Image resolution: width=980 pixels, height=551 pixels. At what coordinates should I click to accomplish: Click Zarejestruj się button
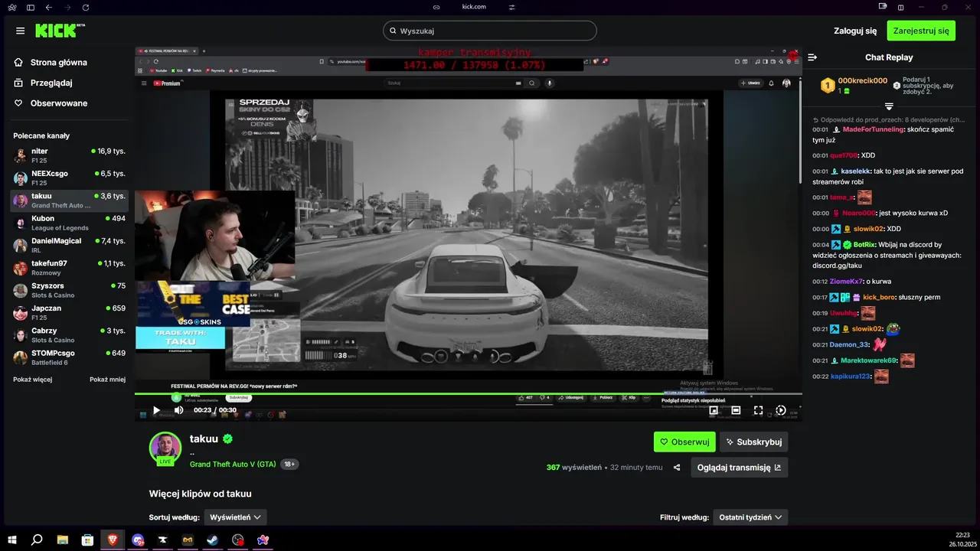point(921,31)
